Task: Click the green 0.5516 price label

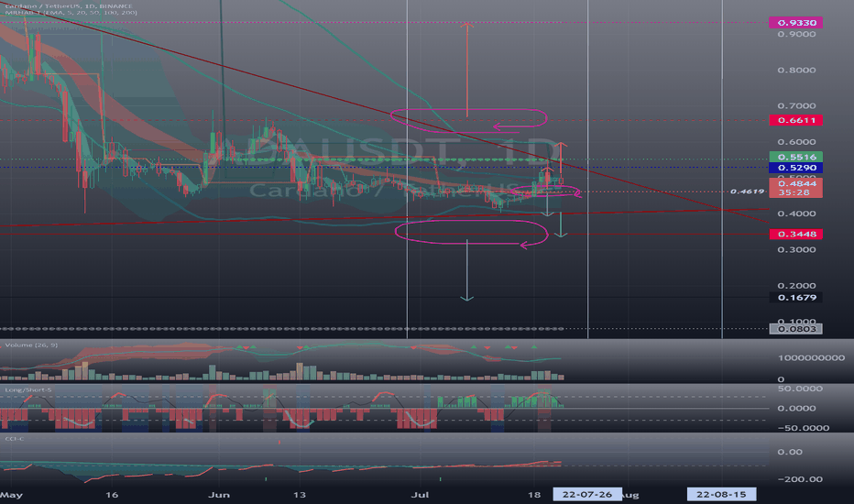Action: click(795, 157)
